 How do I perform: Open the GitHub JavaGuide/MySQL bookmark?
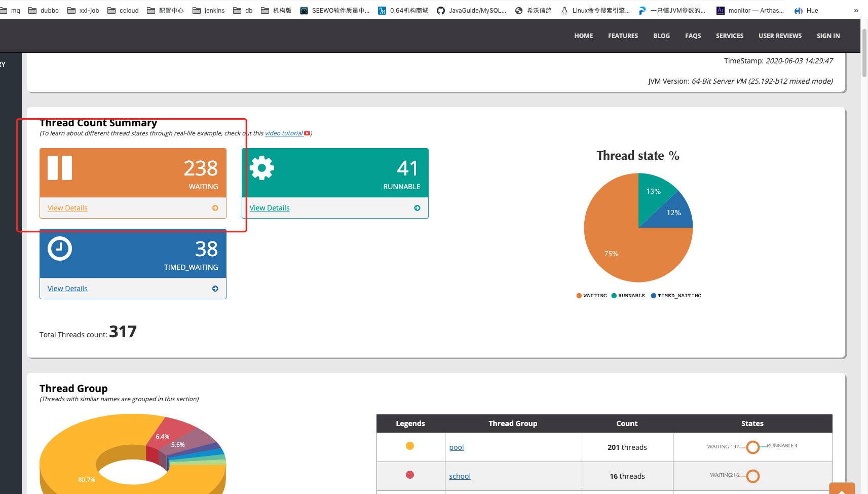coord(471,10)
